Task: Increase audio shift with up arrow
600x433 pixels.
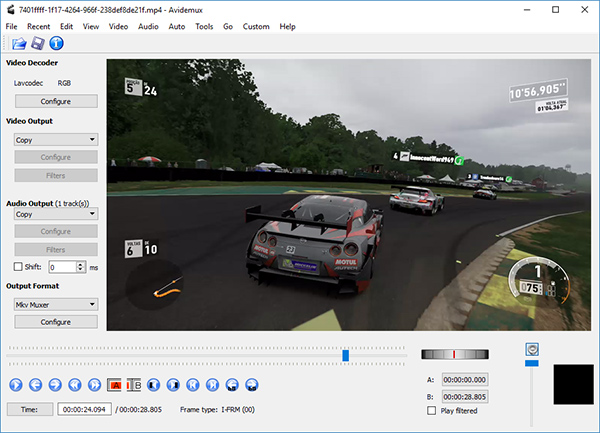Action: [80, 264]
